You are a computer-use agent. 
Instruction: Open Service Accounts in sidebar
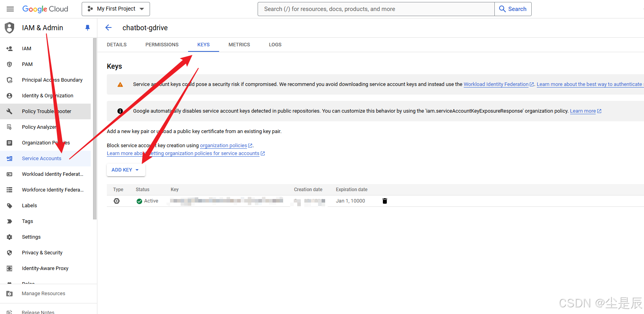[45, 159]
